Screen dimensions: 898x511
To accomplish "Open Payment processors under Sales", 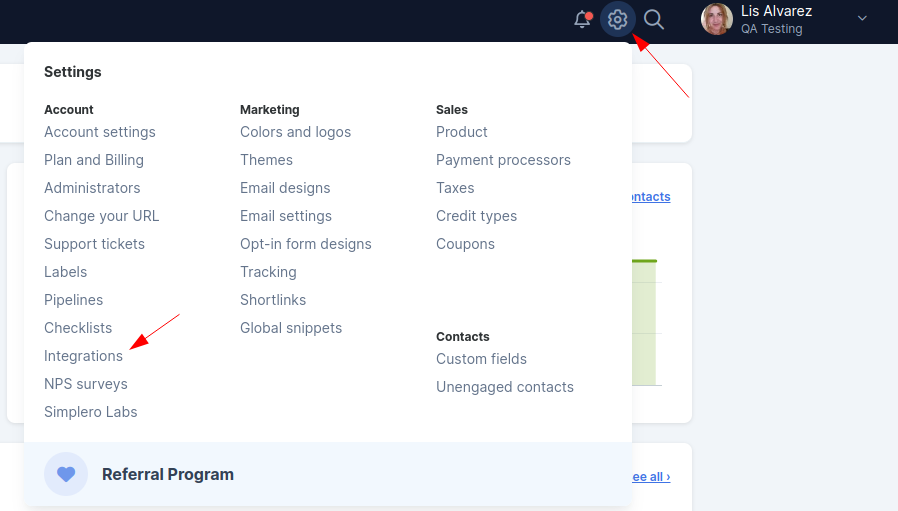I will (x=503, y=160).
